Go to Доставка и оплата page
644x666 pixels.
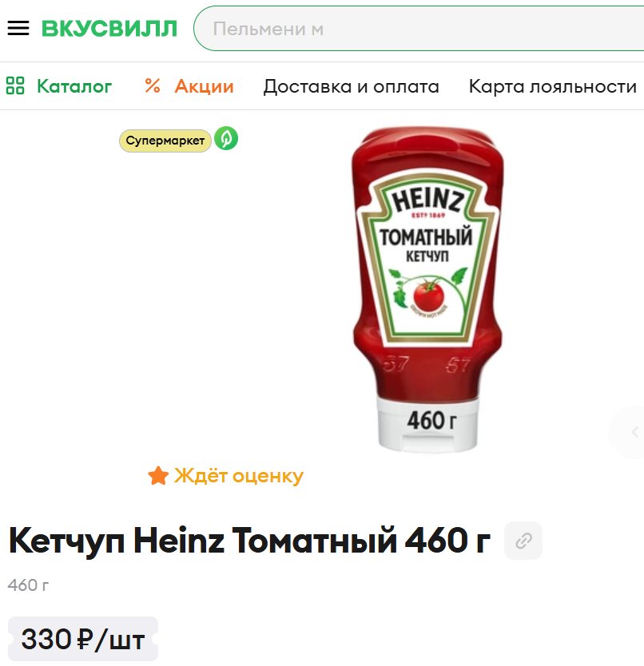point(351,87)
